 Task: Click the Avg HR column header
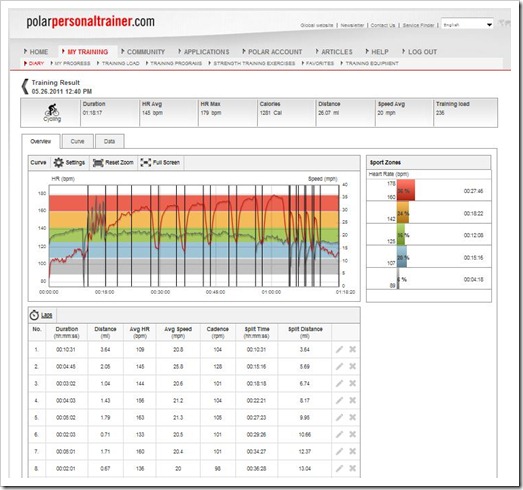[x=140, y=332]
